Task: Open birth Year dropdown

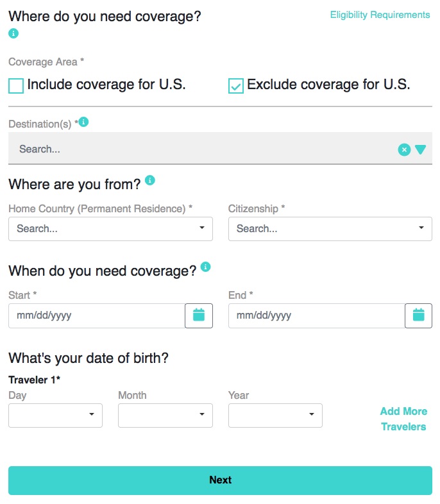Action: coord(275,416)
